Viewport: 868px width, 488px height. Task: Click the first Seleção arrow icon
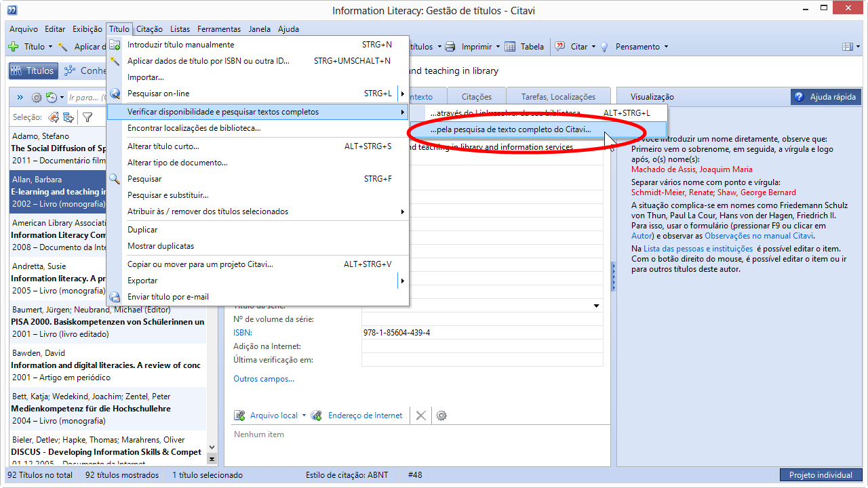coord(54,117)
